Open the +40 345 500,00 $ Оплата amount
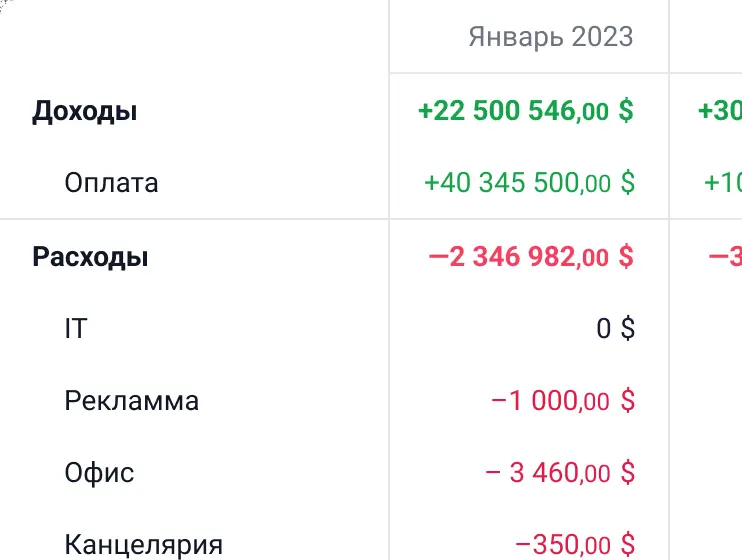This screenshot has height=560, width=742. coord(530,184)
